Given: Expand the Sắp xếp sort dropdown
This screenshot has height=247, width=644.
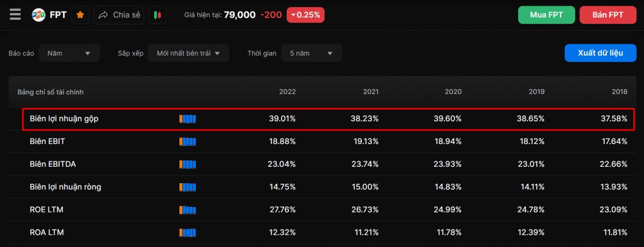Looking at the screenshot, I should click(x=188, y=53).
